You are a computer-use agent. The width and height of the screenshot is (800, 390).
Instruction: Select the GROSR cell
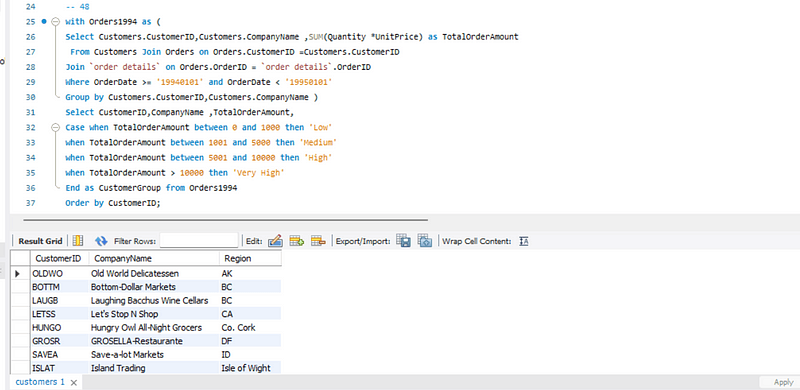point(60,341)
